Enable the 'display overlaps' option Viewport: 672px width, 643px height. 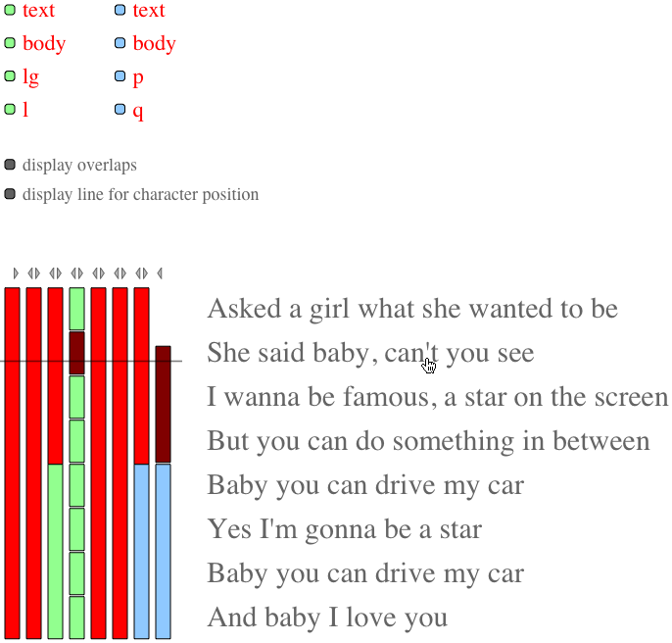[x=10, y=165]
